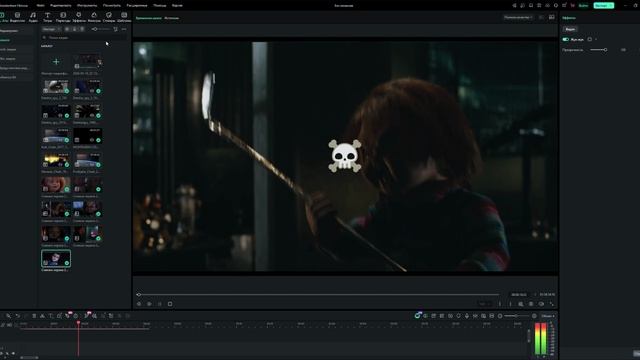Click the timeline zoom-in plus icon
640x360 pixels.
click(534, 316)
